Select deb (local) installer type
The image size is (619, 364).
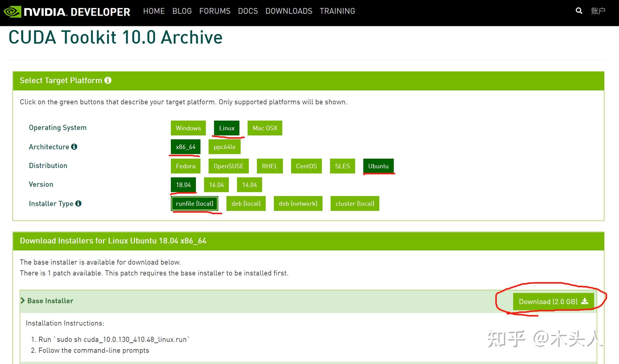246,203
